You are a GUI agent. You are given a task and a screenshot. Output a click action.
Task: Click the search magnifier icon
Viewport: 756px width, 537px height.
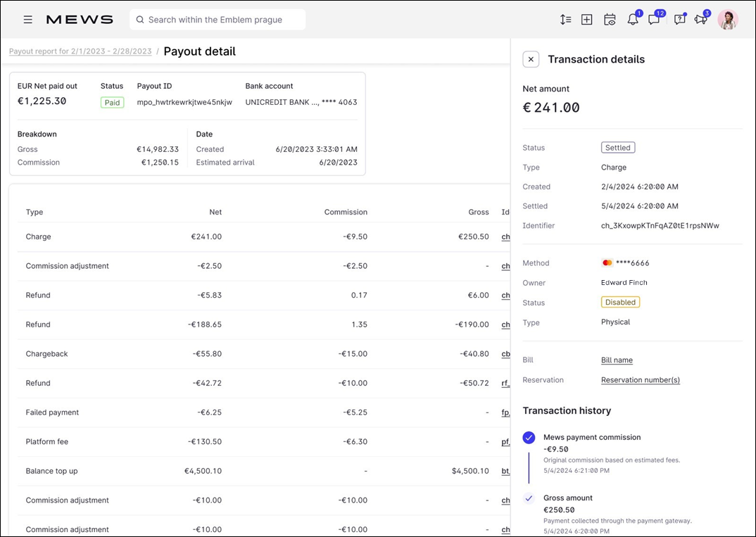click(x=140, y=20)
